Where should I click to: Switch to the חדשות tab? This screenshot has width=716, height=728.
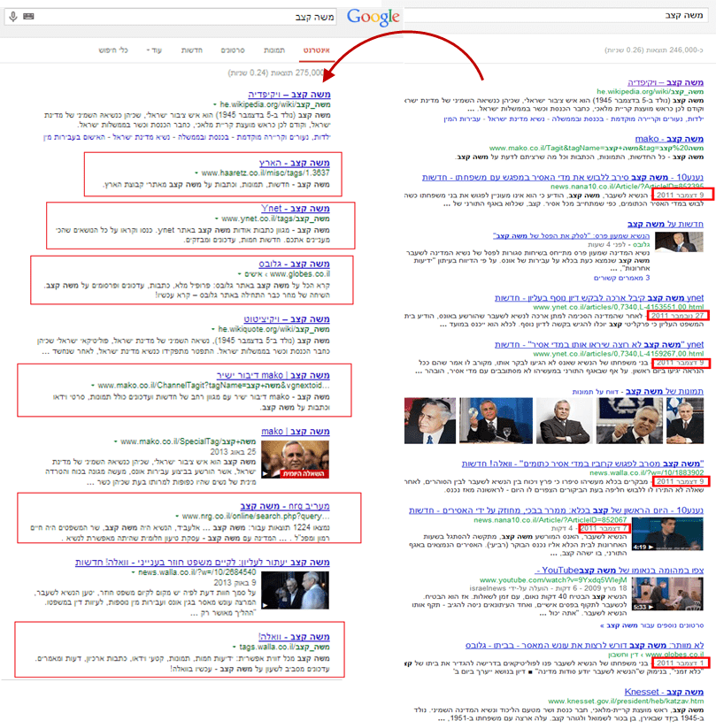click(191, 50)
